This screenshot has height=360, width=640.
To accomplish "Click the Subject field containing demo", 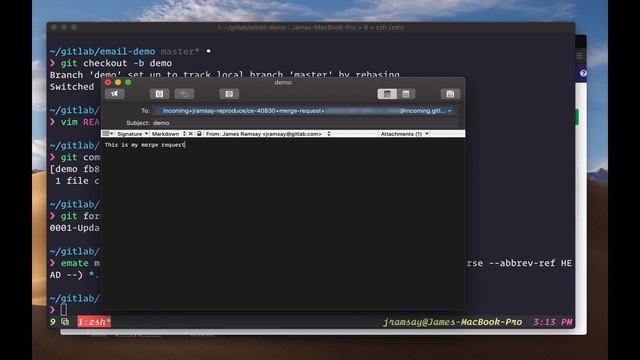I will coord(305,123).
